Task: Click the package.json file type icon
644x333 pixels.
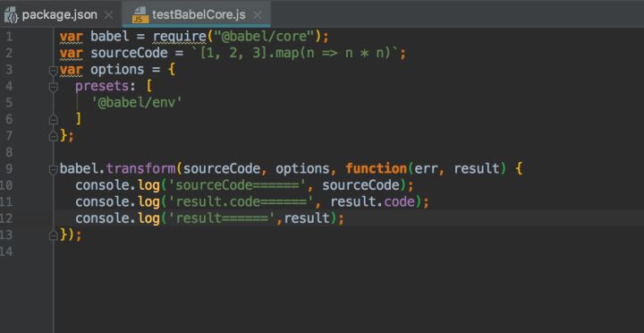Action: pyautogui.click(x=12, y=16)
